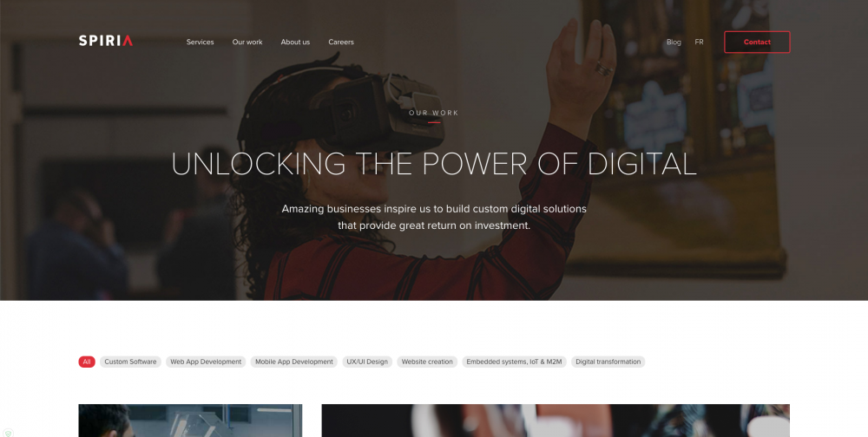Select the UX/UI Design filter

pos(367,362)
